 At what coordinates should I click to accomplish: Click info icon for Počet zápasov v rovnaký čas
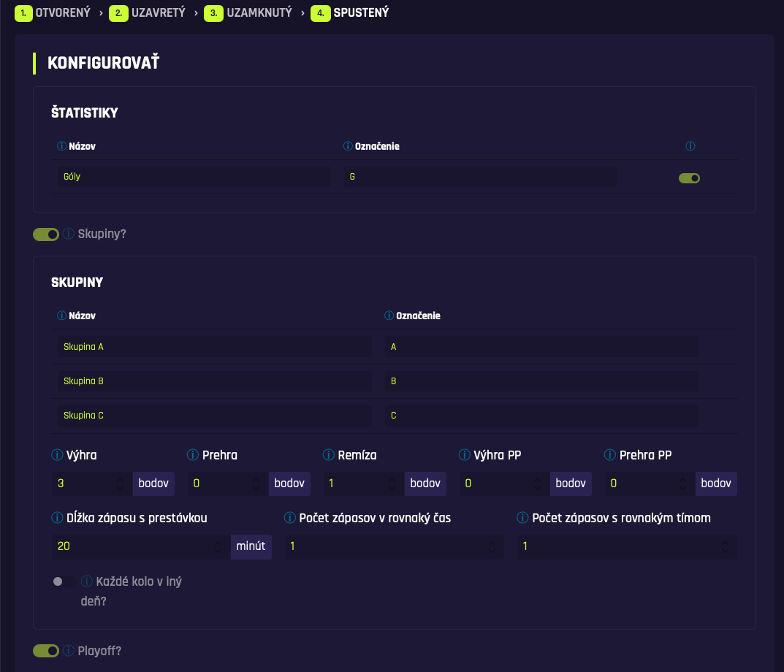pyautogui.click(x=290, y=518)
